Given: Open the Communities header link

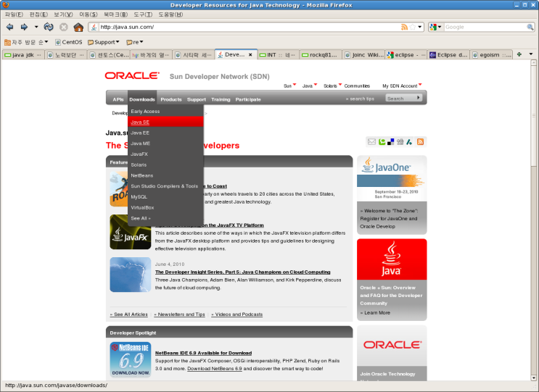Looking at the screenshot, I should pyautogui.click(x=357, y=86).
